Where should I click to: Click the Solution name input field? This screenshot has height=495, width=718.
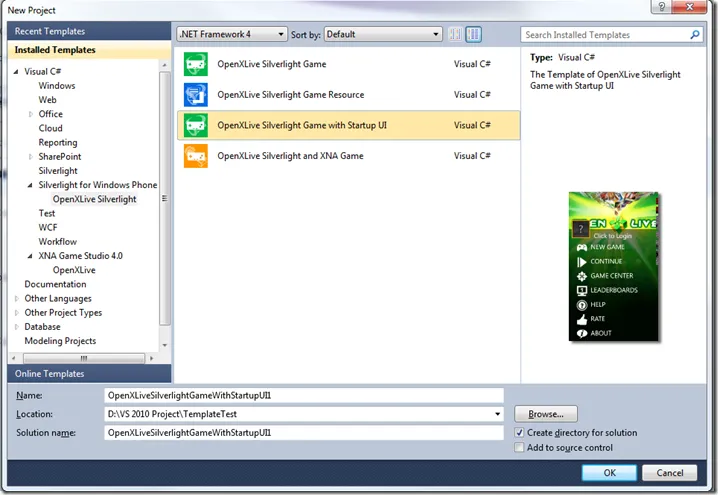point(304,433)
